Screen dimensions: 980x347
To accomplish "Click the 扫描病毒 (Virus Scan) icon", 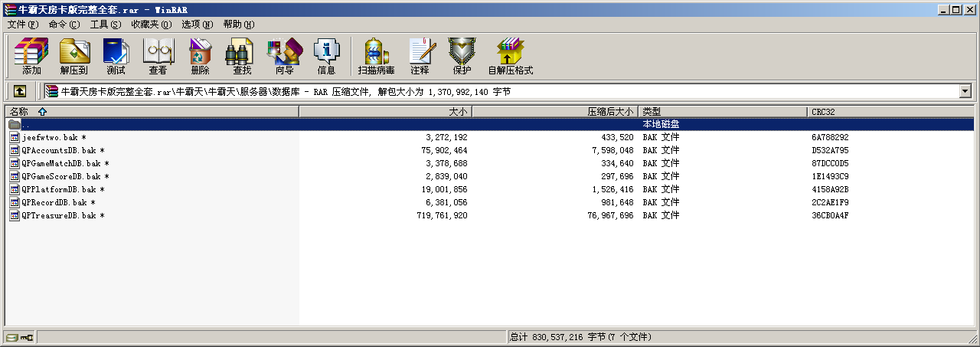I will [x=376, y=56].
